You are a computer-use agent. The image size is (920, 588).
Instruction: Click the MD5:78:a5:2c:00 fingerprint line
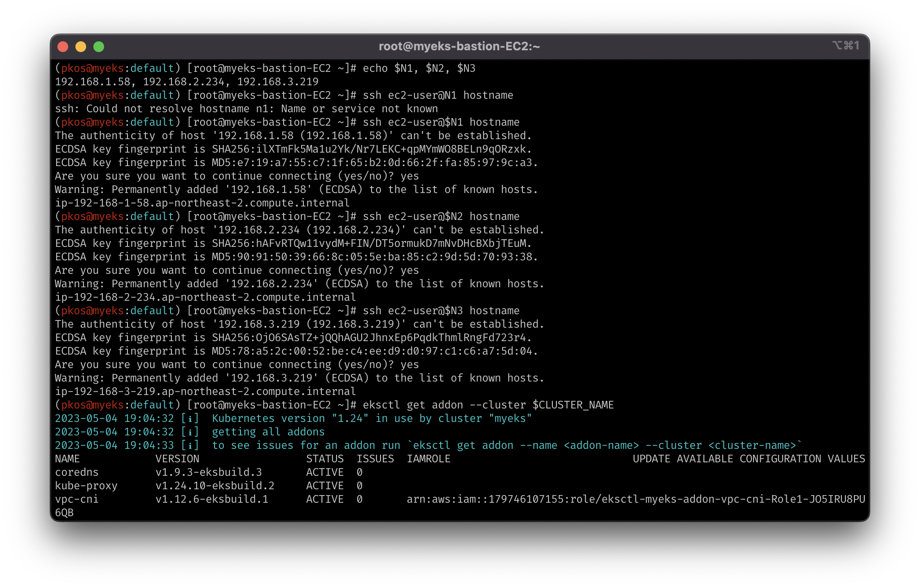[x=297, y=351]
